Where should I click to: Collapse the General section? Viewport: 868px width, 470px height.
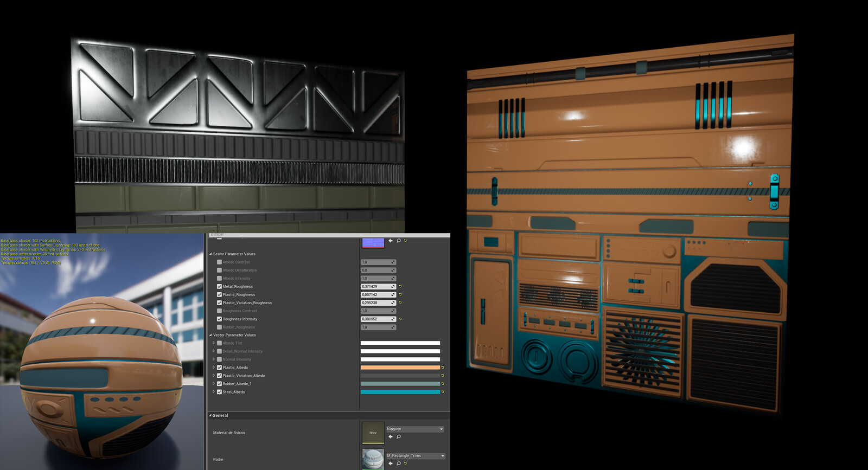tap(210, 415)
